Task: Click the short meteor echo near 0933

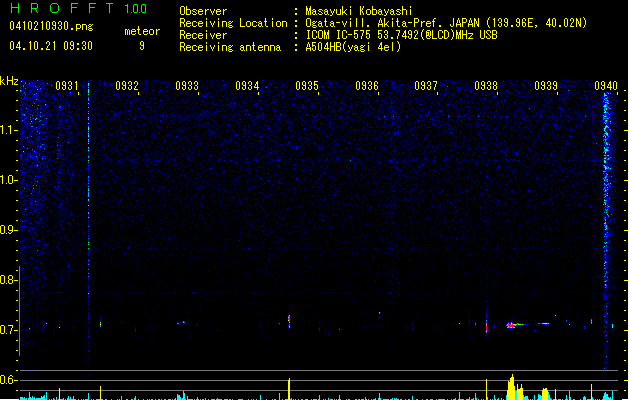Action: click(182, 323)
